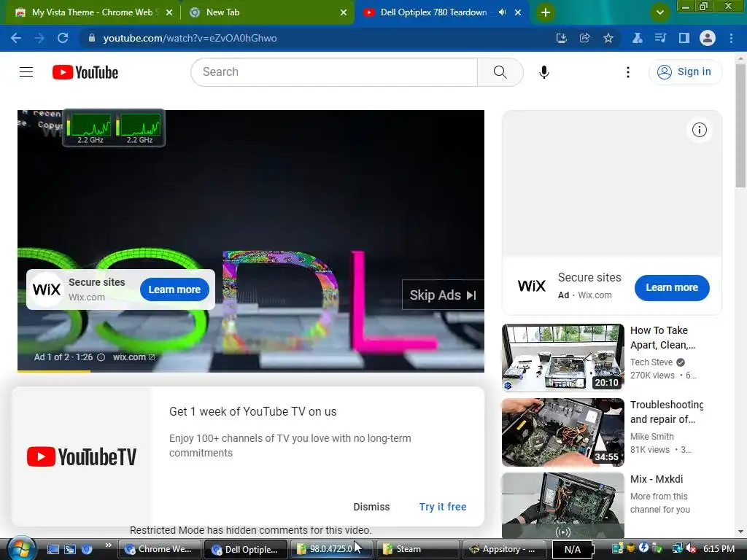Toggle Chrome side panel

point(684,38)
